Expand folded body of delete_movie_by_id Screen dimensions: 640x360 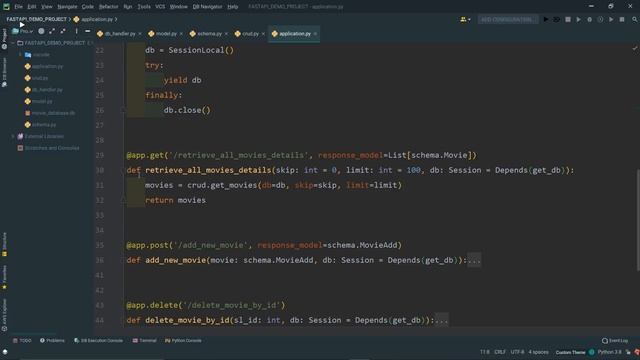click(x=442, y=320)
